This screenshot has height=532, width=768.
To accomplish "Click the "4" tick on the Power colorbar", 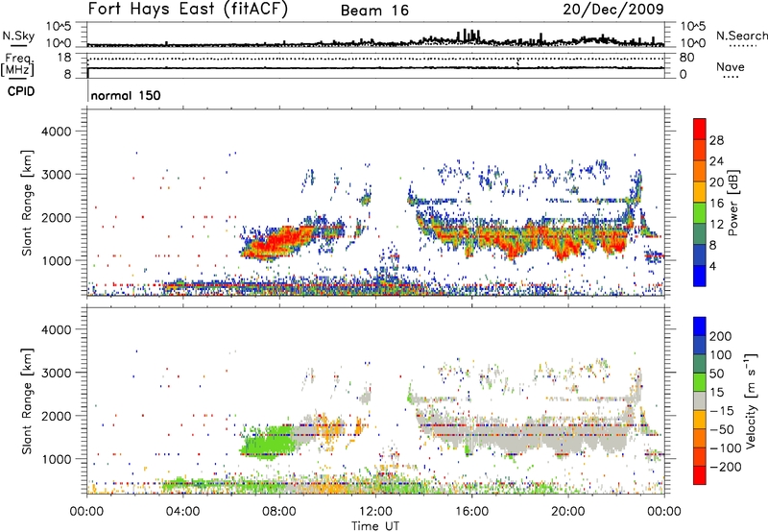I will 713,266.
